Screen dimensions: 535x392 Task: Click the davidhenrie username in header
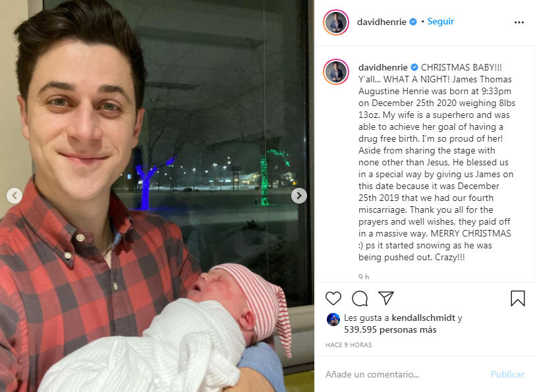click(x=381, y=22)
